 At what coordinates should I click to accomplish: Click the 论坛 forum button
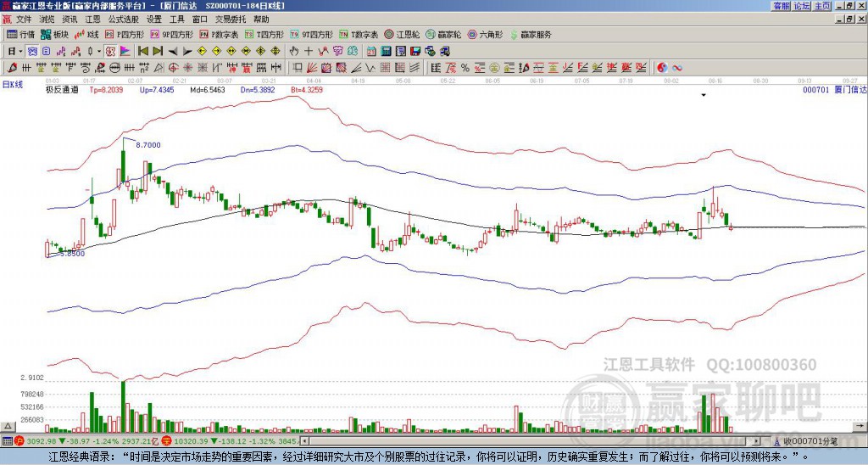(802, 6)
